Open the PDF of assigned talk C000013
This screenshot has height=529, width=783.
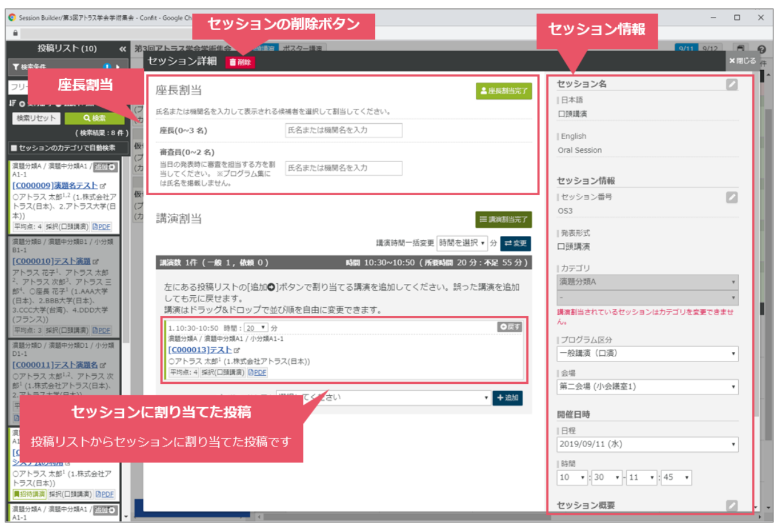[257, 373]
